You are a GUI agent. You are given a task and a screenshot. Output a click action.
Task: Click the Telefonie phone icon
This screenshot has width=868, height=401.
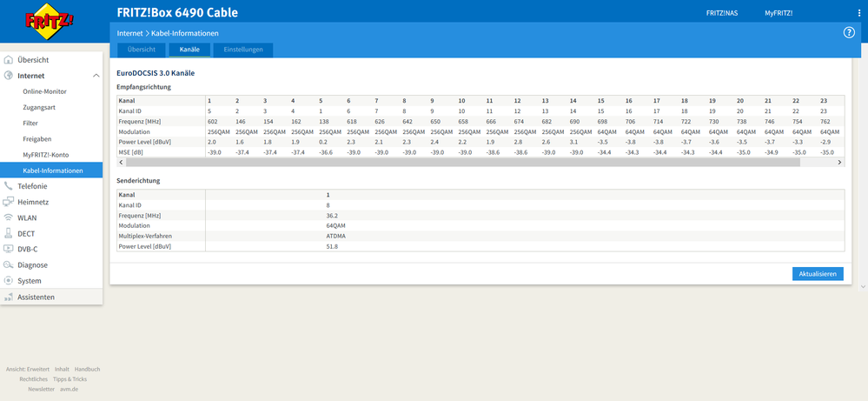pyautogui.click(x=9, y=186)
